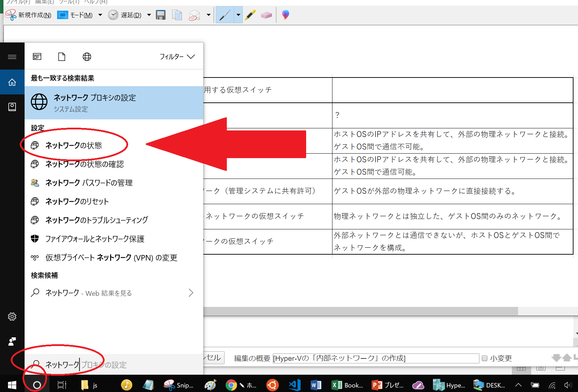The image size is (578, 392).
Task: Select ネットワークのリセット result
Action: click(x=77, y=201)
